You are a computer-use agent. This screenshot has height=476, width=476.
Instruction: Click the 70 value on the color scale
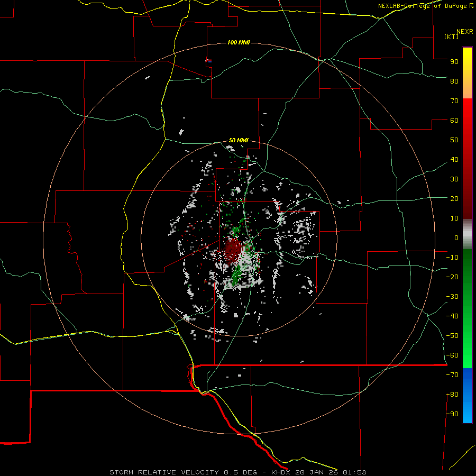[x=454, y=101]
